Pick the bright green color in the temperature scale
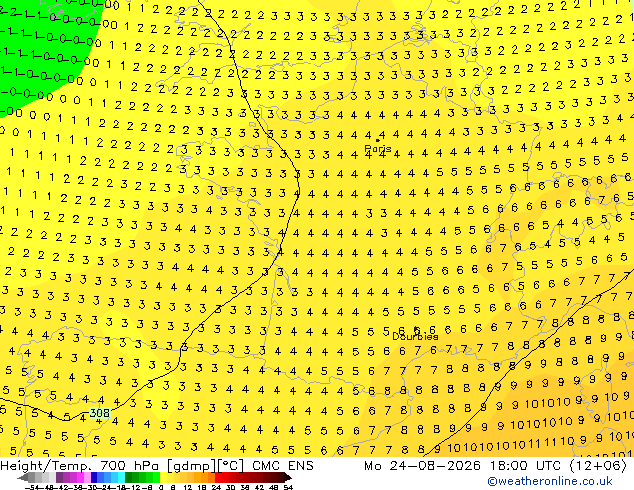 [x=156, y=478]
